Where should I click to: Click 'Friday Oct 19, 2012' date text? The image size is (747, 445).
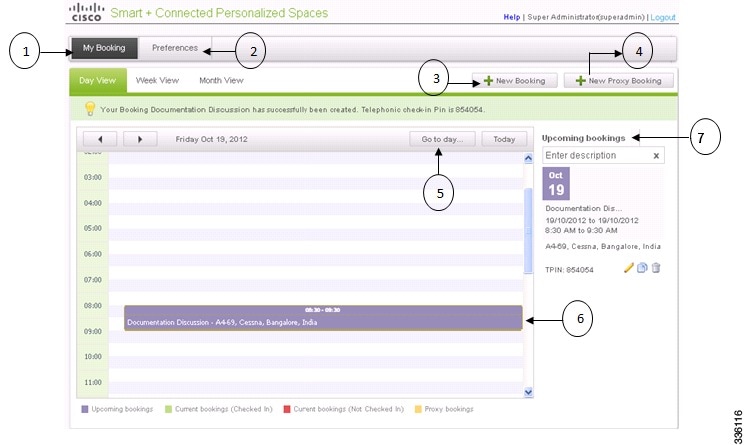212,139
